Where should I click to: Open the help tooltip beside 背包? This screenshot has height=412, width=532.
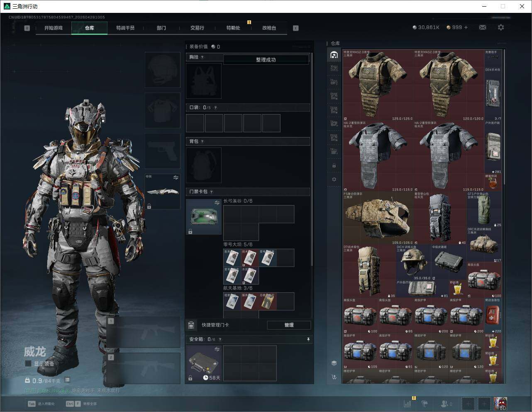[202, 141]
